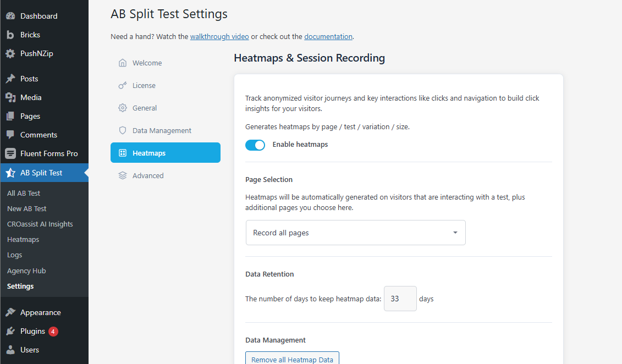Open the documentation link
The height and width of the screenshot is (364, 622).
[328, 36]
